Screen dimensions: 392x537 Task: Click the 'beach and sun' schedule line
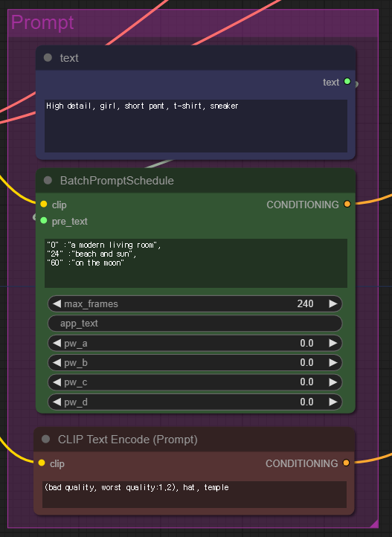pos(91,254)
